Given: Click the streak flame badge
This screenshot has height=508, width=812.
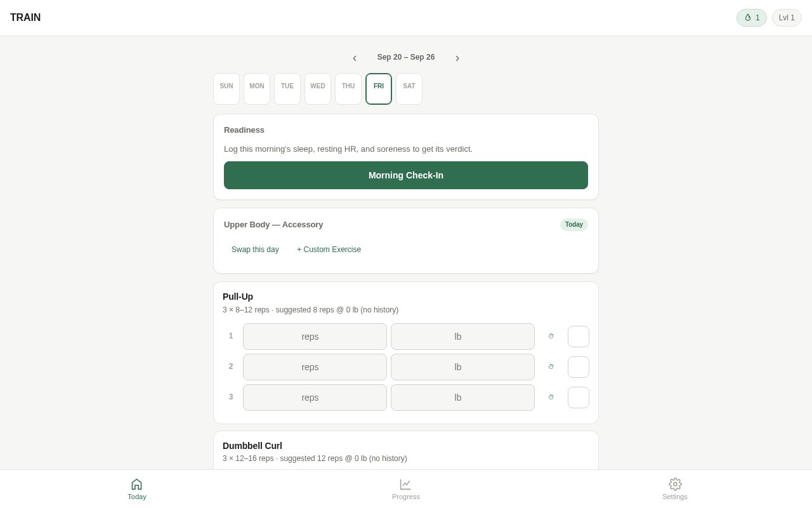Looking at the screenshot, I should click(x=751, y=18).
